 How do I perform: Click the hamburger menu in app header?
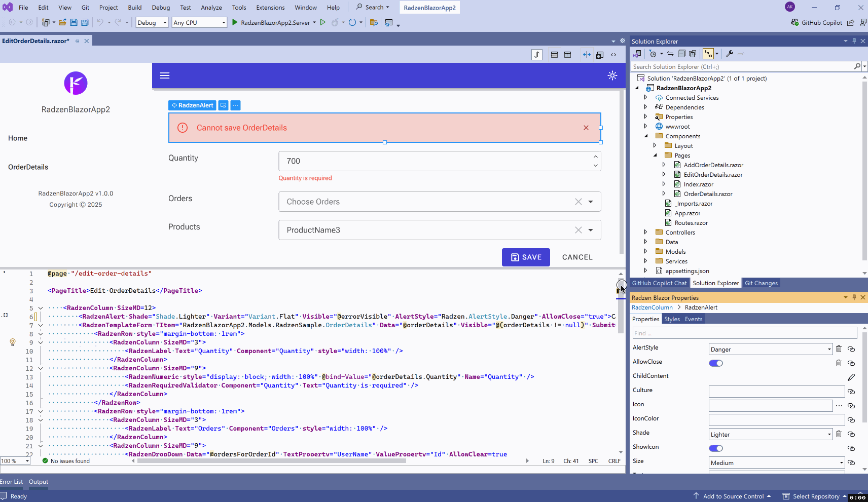coord(165,75)
